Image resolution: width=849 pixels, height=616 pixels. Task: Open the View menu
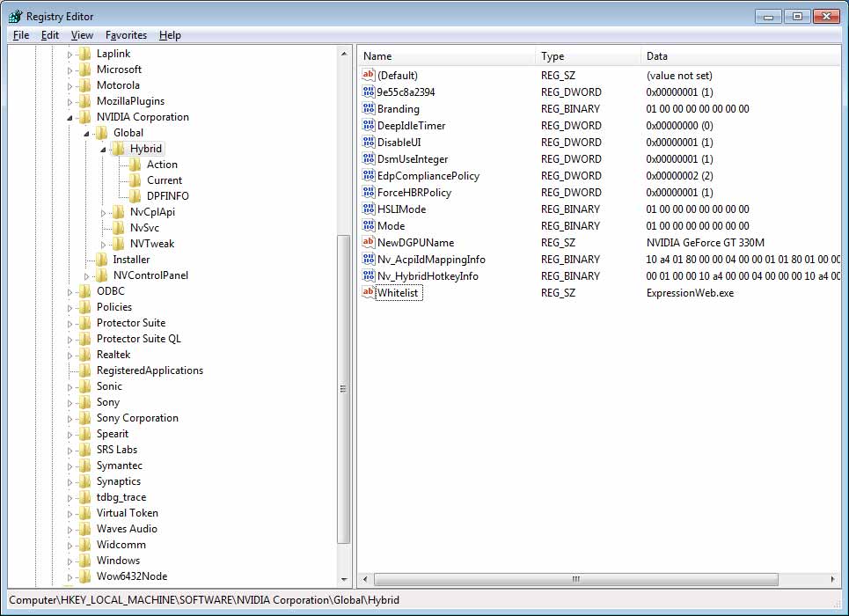[82, 35]
